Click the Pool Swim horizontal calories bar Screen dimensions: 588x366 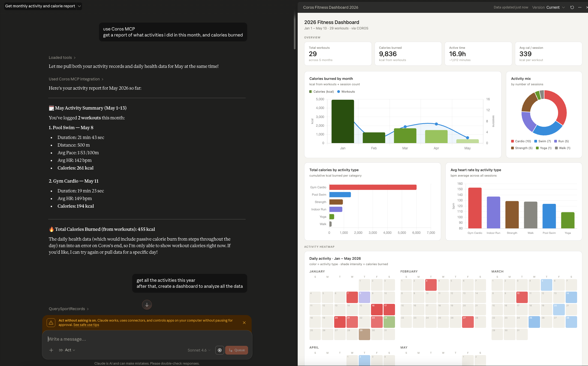pyautogui.click(x=340, y=195)
